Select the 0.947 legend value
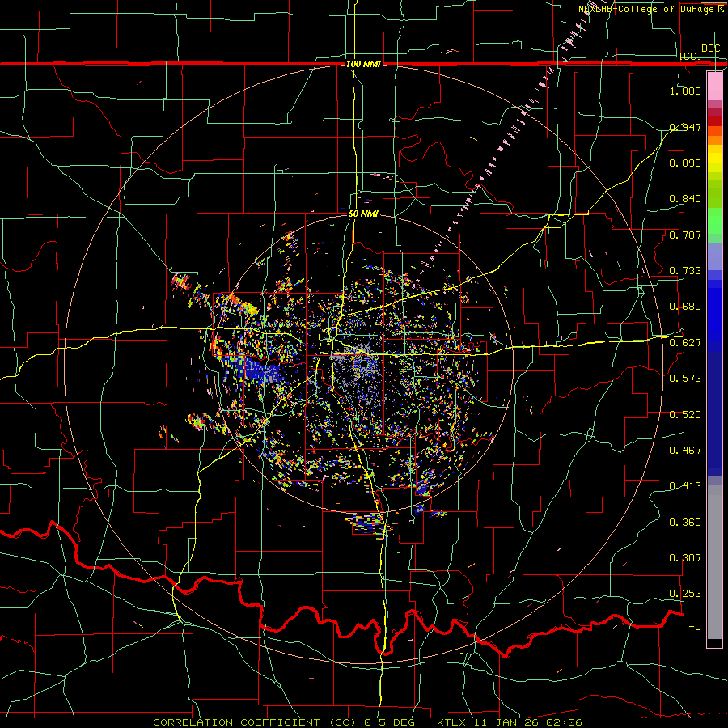Image resolution: width=728 pixels, height=728 pixels. pyautogui.click(x=685, y=127)
